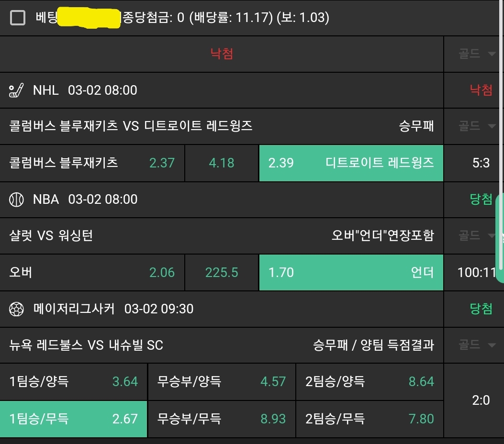Viewport: 504px width, 444px height.
Task: Select the highlighted 1팀승/무득 2.67 cell
Action: pos(73,419)
